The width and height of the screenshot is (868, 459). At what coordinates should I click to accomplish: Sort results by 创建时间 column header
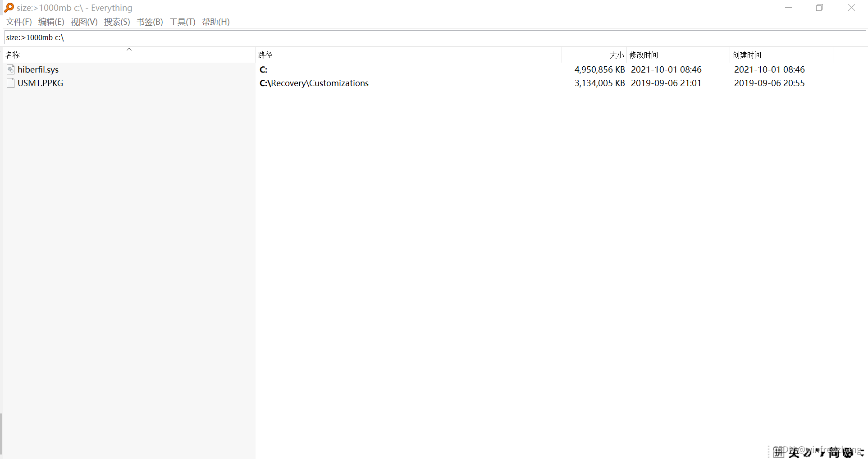(781, 55)
